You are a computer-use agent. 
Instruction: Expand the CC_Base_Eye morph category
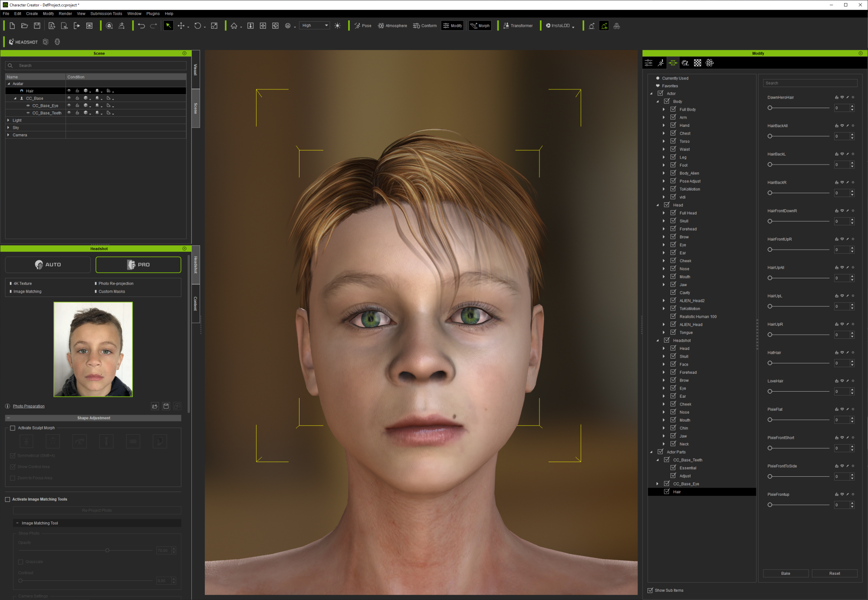point(658,484)
